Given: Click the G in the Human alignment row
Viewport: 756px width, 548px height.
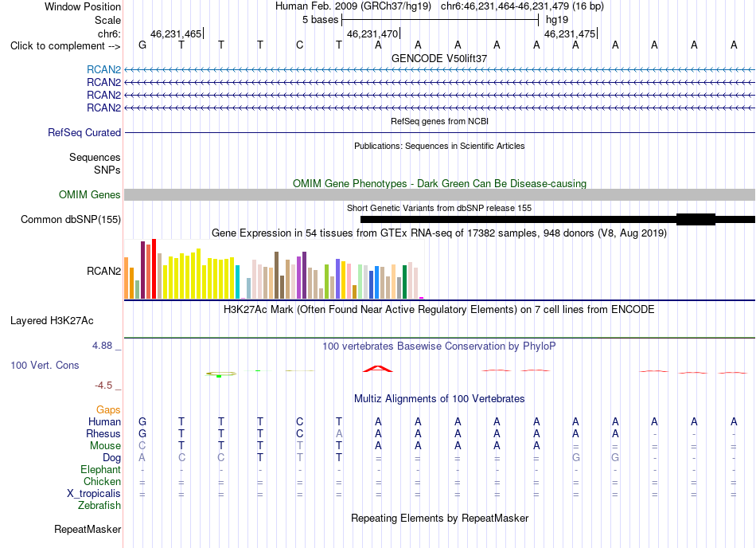Looking at the screenshot, I should click(142, 422).
